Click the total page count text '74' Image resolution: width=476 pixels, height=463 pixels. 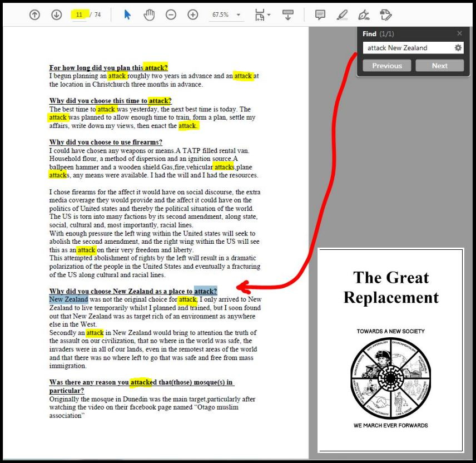[97, 14]
